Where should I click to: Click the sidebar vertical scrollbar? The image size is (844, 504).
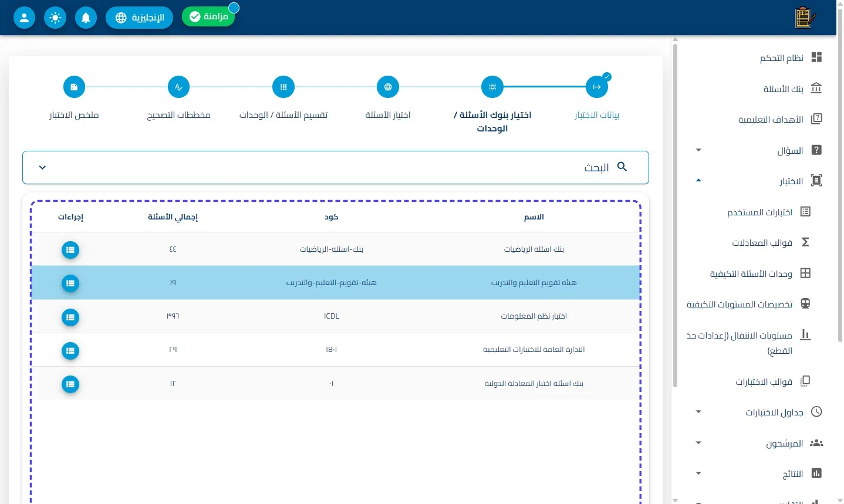(x=675, y=214)
